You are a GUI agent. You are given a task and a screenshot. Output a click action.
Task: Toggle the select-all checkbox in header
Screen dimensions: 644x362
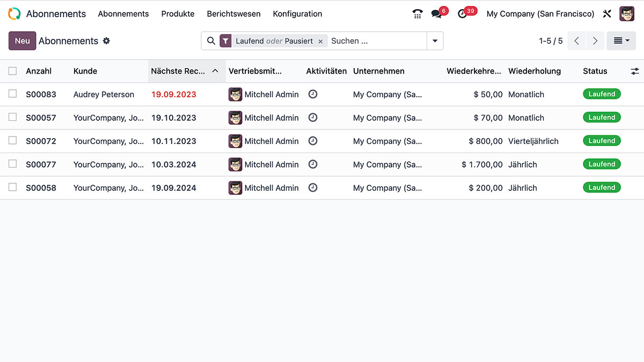[x=12, y=70]
